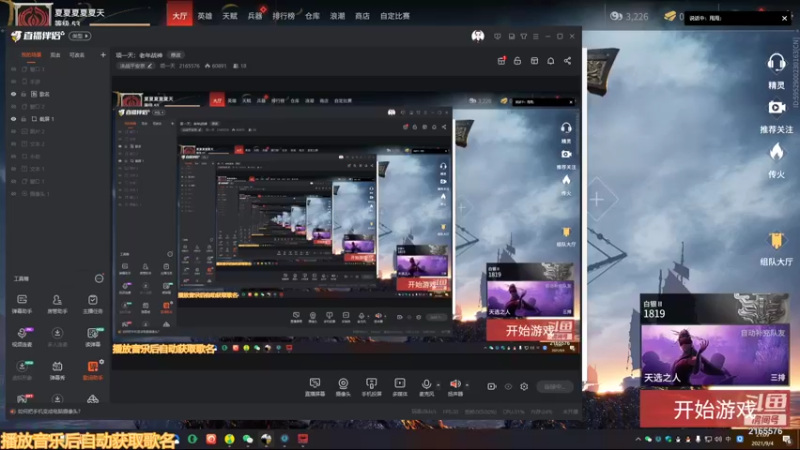
Task: Open the 多人连麦 tool
Action: (x=57, y=337)
